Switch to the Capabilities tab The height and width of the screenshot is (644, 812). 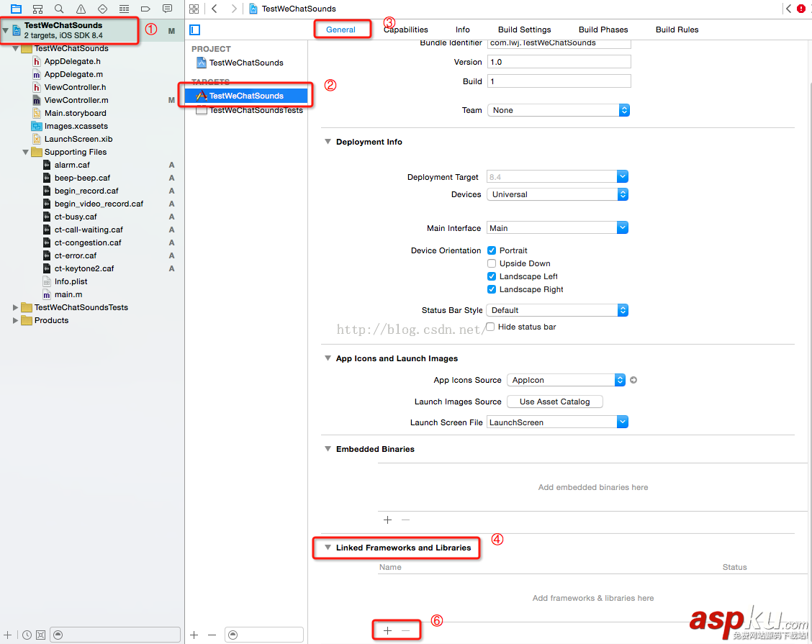click(406, 30)
